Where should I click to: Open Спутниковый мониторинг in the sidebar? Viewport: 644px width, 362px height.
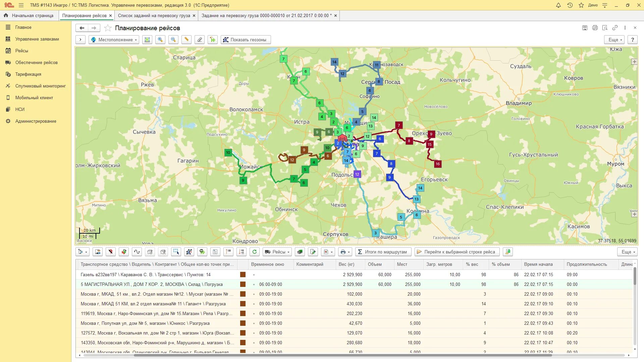tap(40, 86)
